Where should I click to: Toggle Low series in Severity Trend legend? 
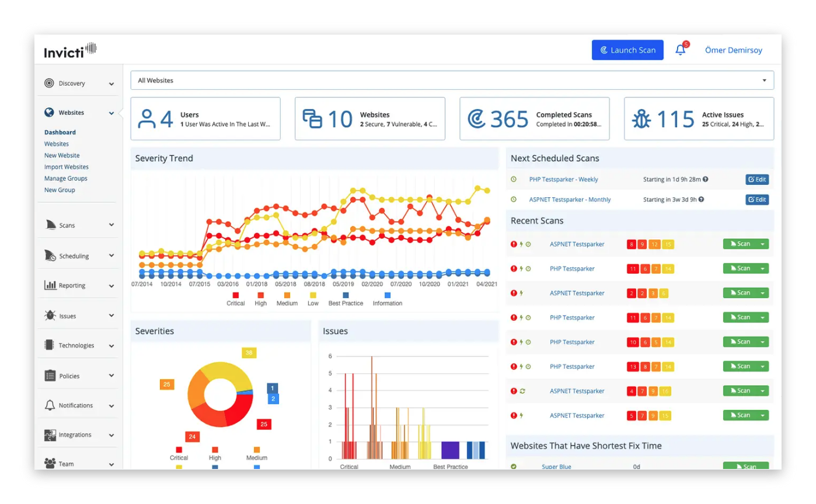[313, 299]
